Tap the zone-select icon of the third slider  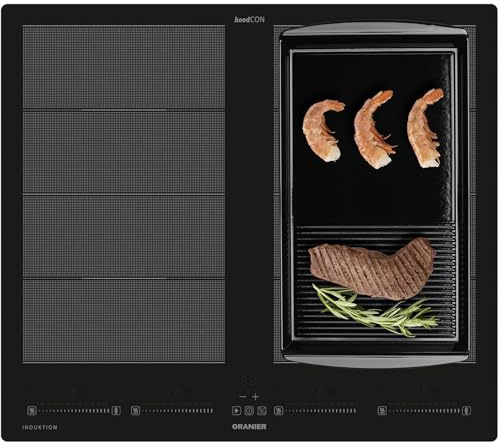point(278,410)
